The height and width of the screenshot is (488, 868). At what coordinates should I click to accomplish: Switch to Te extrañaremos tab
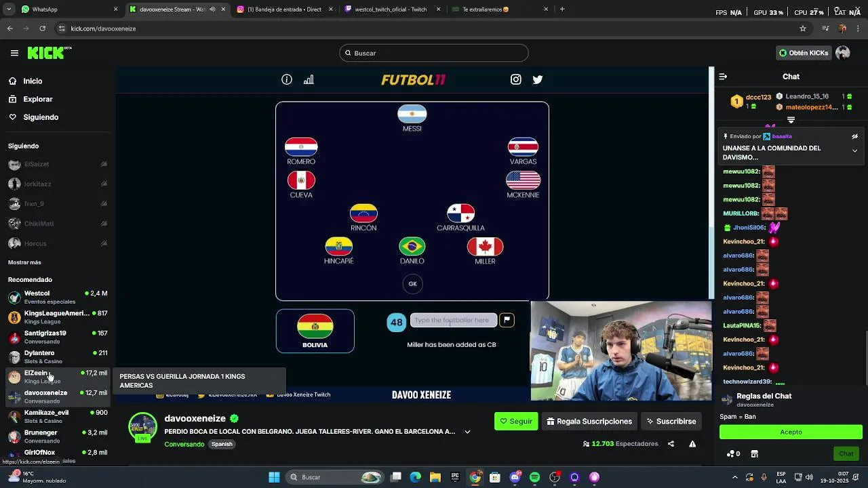[x=500, y=9]
